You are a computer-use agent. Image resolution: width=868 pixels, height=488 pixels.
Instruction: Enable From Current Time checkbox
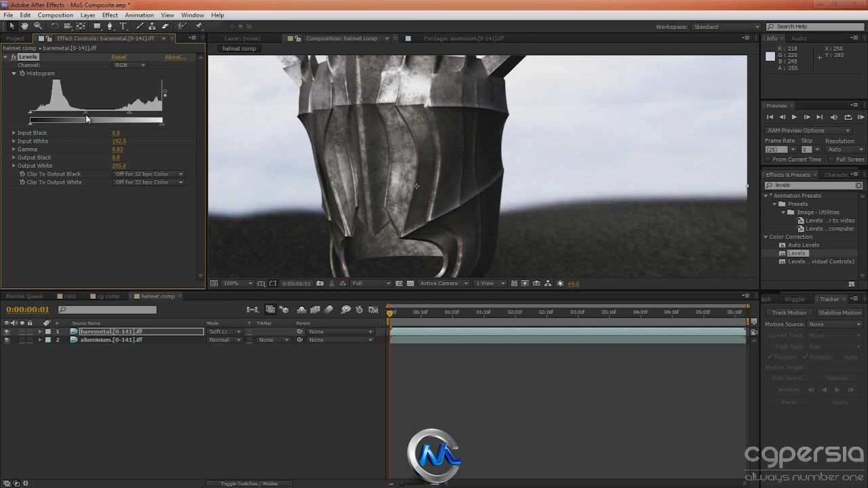pyautogui.click(x=768, y=159)
